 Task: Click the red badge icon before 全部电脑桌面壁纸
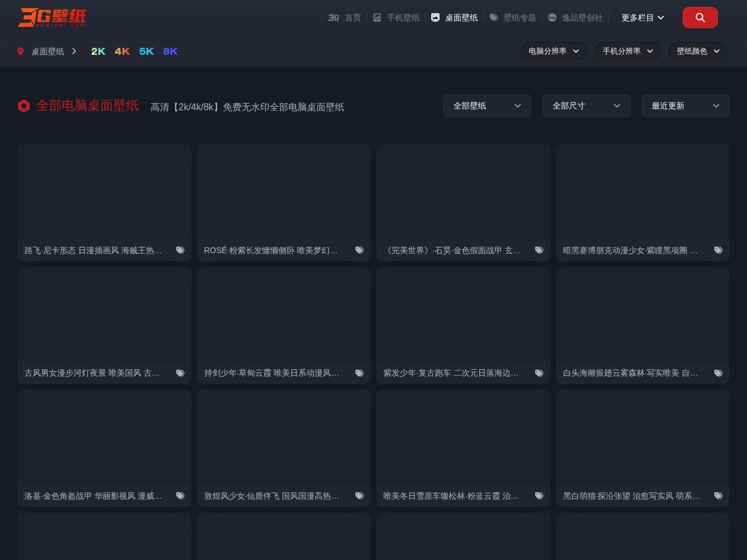(x=24, y=106)
